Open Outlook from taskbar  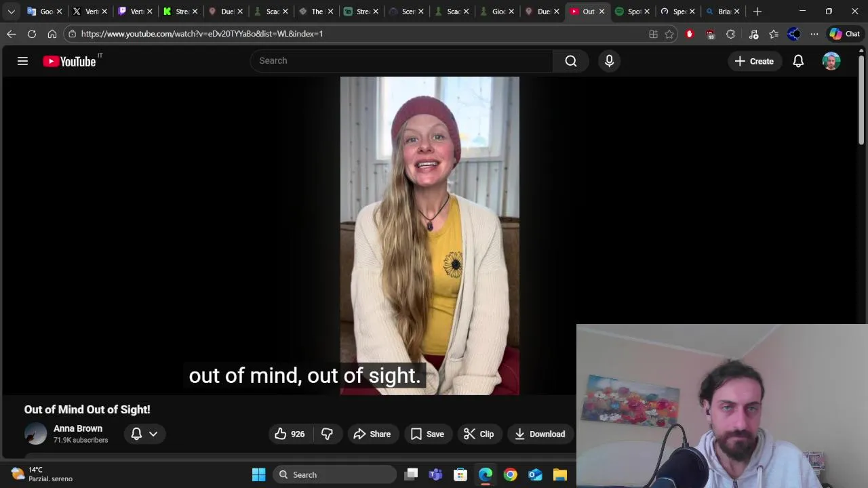tap(535, 474)
